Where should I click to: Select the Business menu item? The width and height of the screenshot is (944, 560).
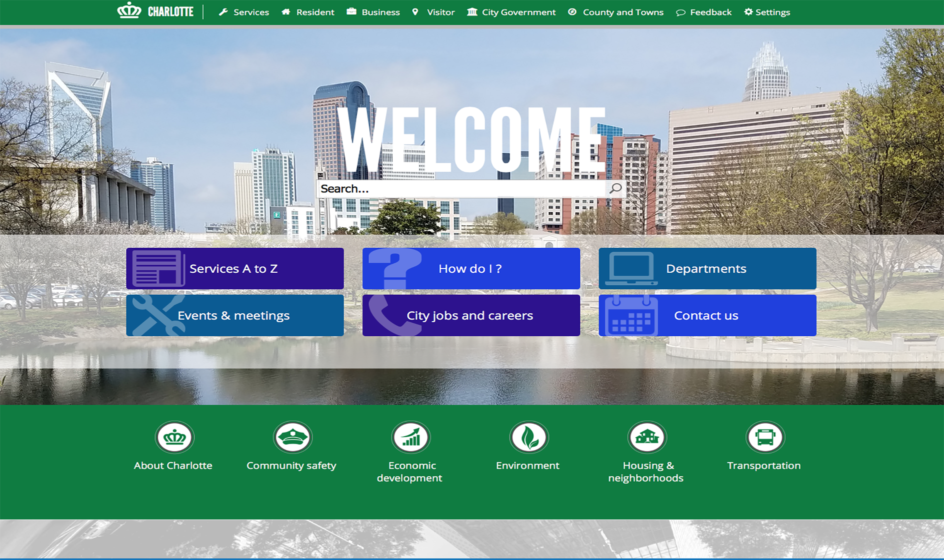373,12
